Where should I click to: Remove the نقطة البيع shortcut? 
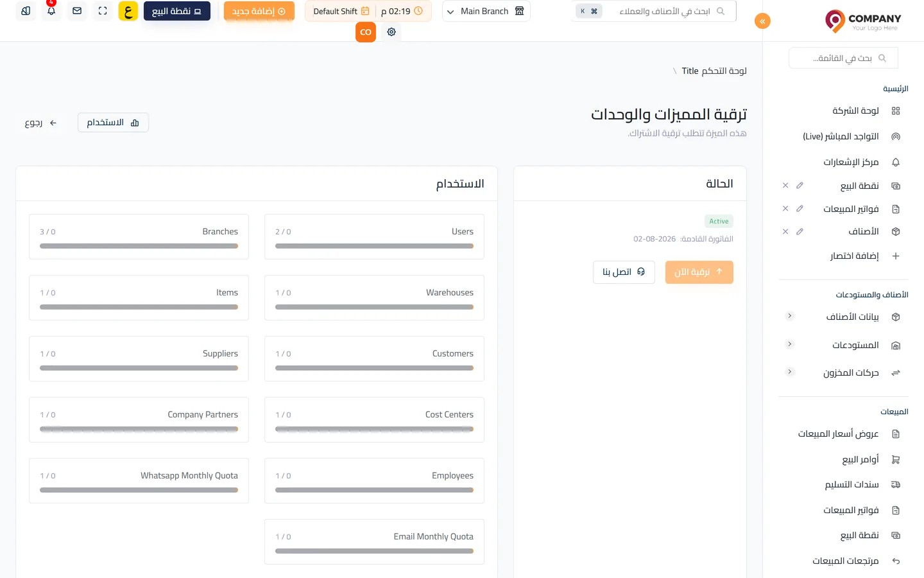click(785, 186)
